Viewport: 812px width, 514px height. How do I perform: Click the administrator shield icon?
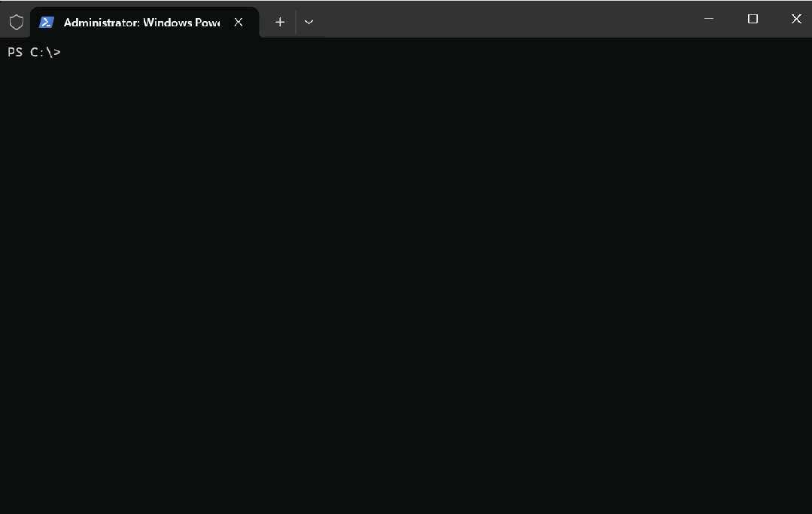[16, 23]
